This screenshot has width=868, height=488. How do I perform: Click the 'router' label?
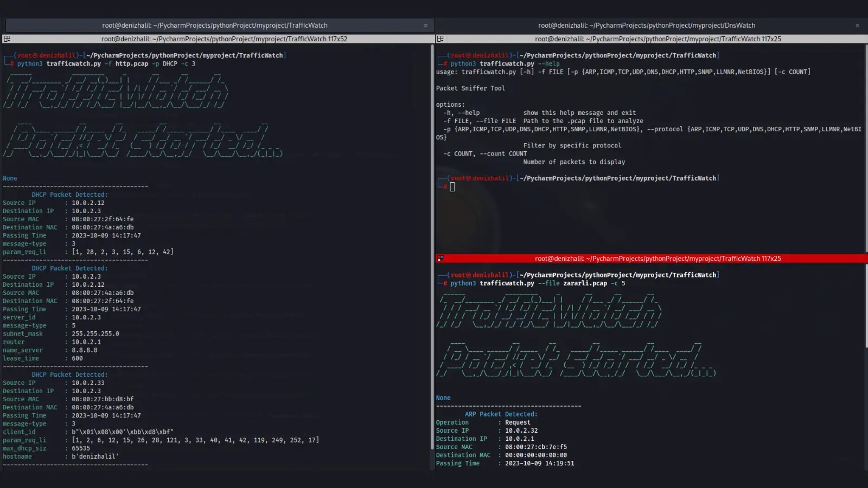(x=14, y=342)
